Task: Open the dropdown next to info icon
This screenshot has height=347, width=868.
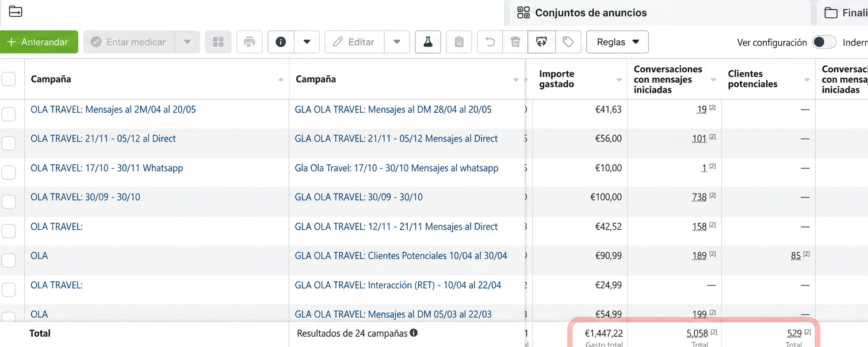Action: (307, 42)
